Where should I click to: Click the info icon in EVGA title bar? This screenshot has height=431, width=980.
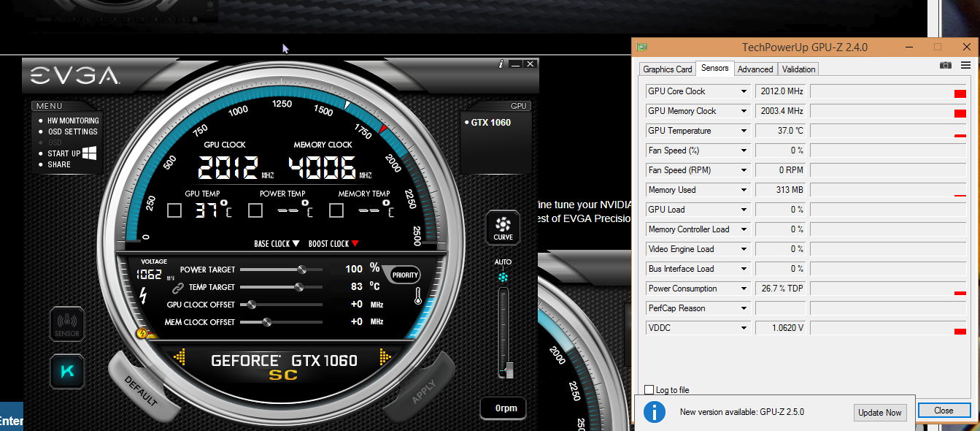pos(501,64)
